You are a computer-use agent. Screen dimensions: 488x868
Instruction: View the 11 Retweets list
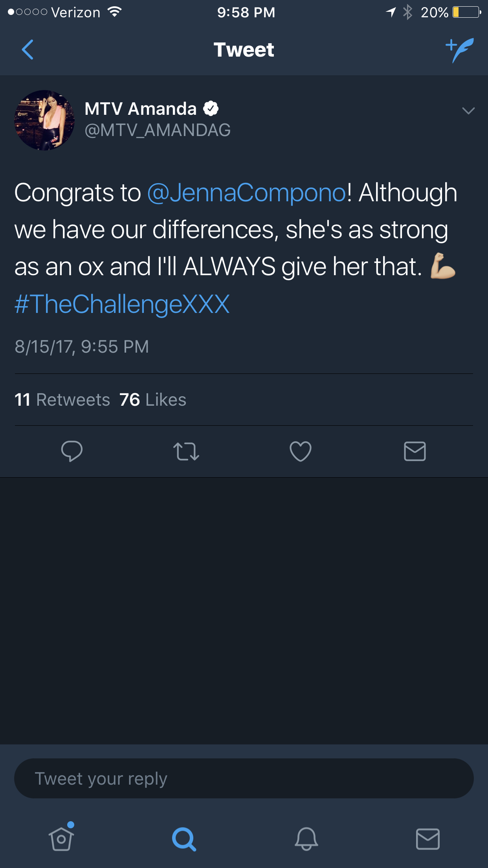coord(62,400)
